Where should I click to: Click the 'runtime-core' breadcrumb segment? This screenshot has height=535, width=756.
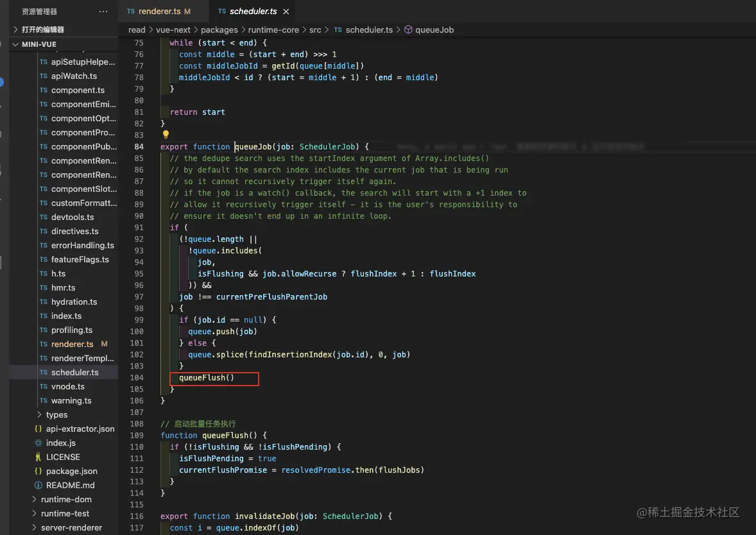coord(273,30)
